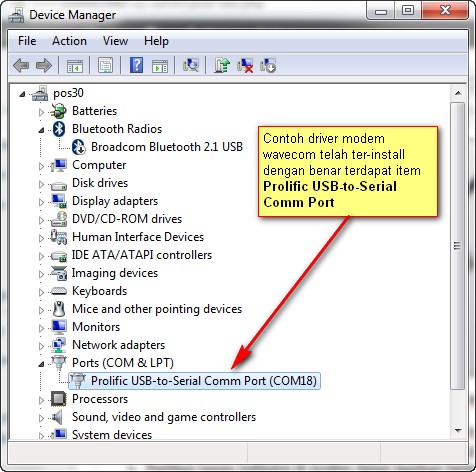This screenshot has width=476, height=472.
Task: Click the Disable device toolbar icon
Action: point(268,65)
